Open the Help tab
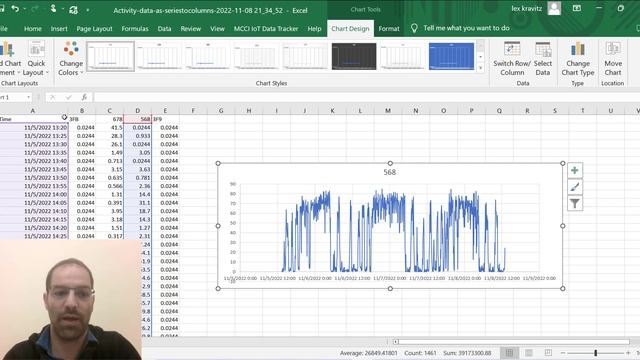Image resolution: width=640 pixels, height=360 pixels. 314,29
